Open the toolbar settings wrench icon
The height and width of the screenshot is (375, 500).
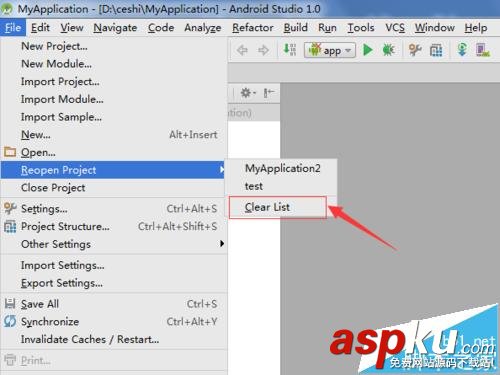point(415,50)
